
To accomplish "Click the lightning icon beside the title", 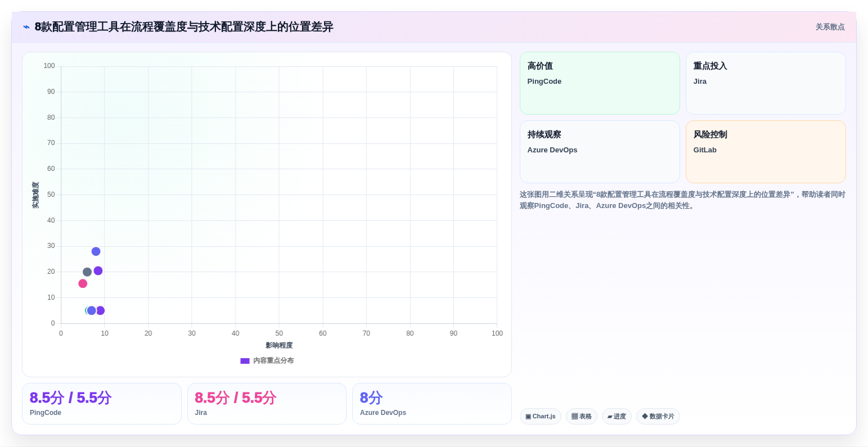I will (26, 27).
